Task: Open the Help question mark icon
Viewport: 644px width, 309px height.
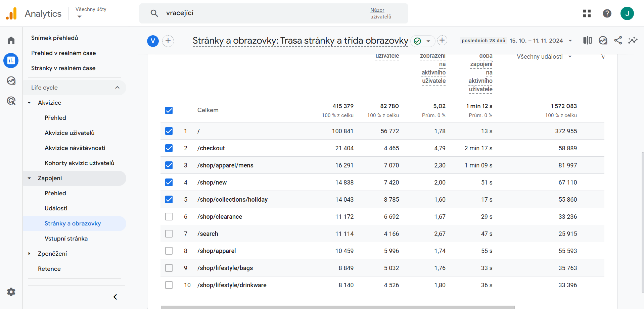Action: (607, 13)
